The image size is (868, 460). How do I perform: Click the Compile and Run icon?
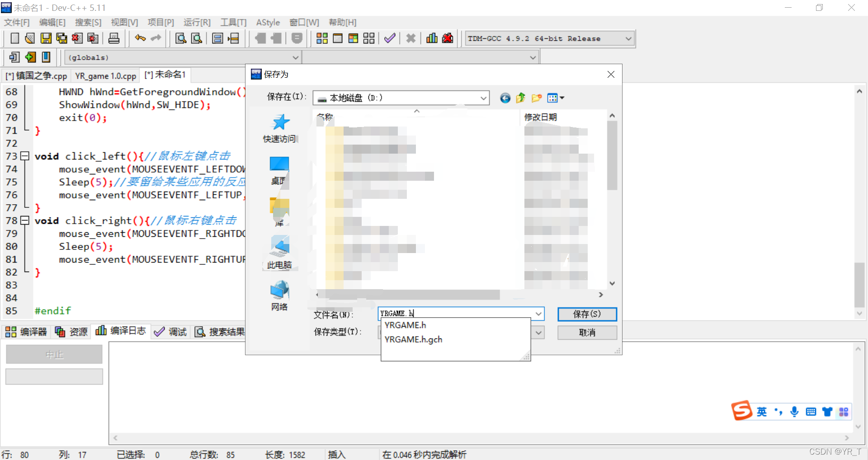[353, 38]
